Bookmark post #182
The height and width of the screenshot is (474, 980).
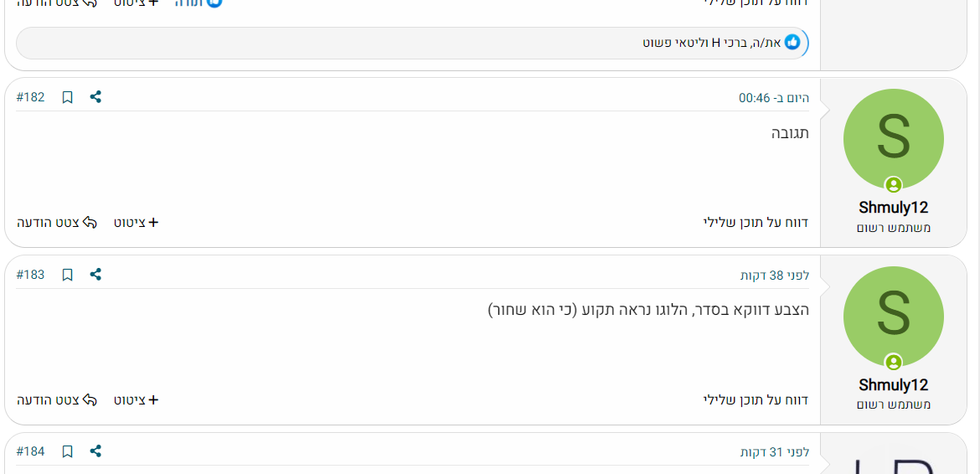68,97
